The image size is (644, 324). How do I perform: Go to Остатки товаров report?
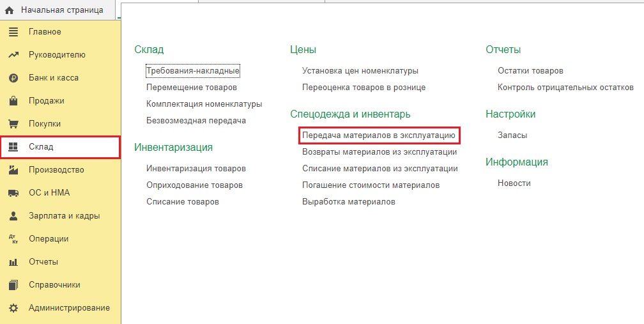click(530, 71)
